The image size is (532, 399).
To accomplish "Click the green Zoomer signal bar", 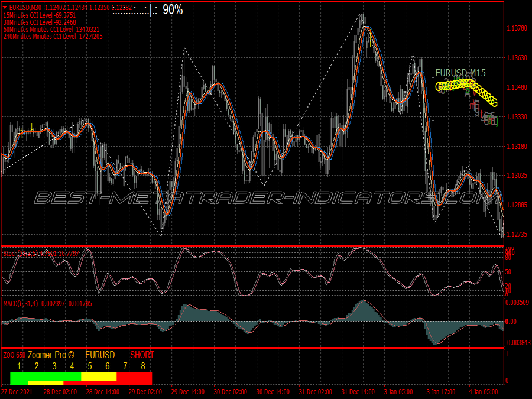I will [x=46, y=377].
